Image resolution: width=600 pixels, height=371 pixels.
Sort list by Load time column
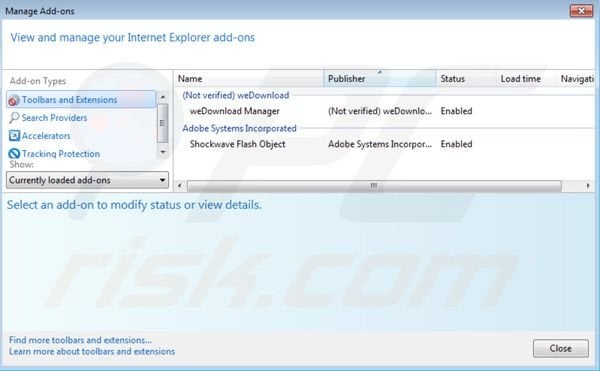point(527,79)
